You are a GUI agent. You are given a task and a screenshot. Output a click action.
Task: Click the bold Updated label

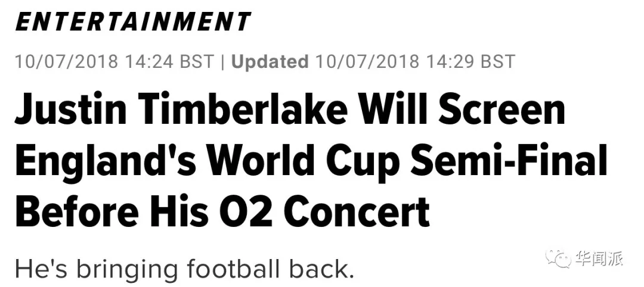pos(270,62)
